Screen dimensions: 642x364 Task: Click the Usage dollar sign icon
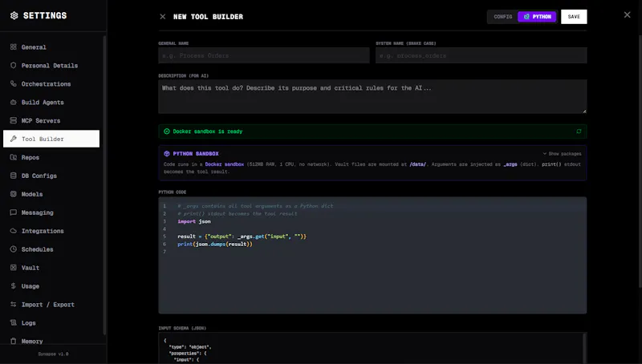click(x=14, y=286)
